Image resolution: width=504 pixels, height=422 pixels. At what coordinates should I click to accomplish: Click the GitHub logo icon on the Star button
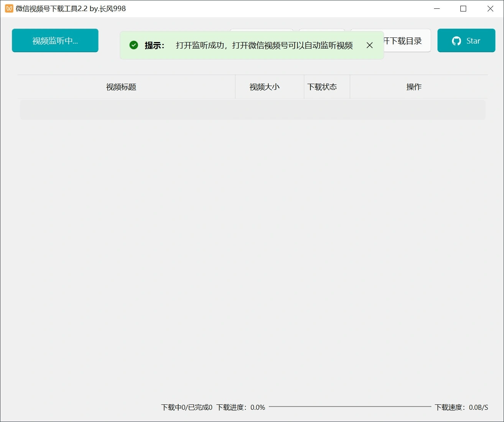click(x=456, y=41)
